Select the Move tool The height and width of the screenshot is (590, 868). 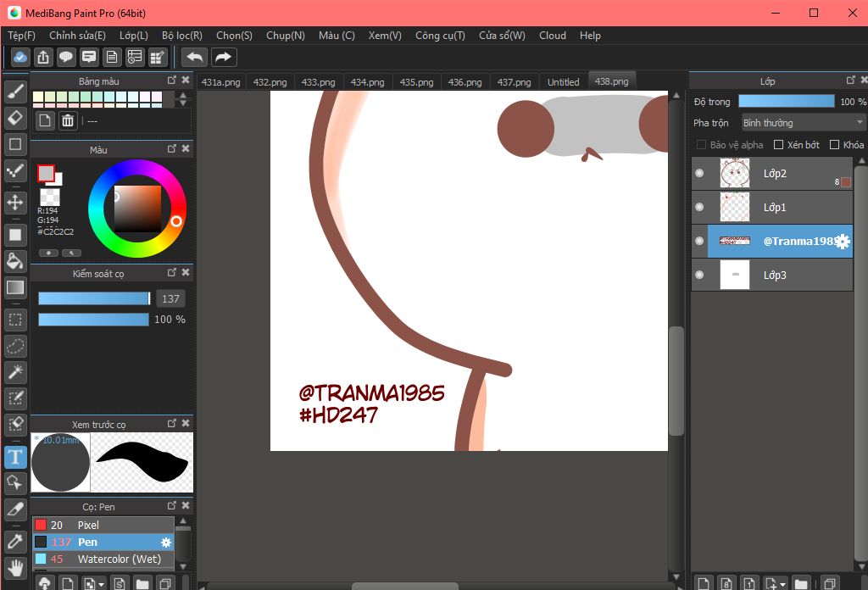15,203
